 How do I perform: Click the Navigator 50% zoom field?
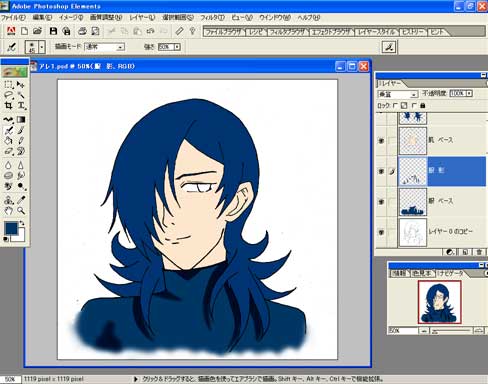[x=403, y=331]
